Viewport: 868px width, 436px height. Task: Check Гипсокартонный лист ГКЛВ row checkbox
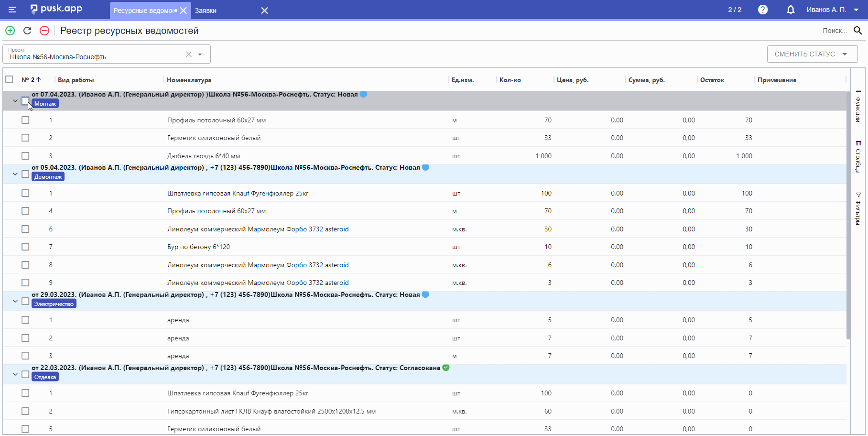(x=25, y=411)
